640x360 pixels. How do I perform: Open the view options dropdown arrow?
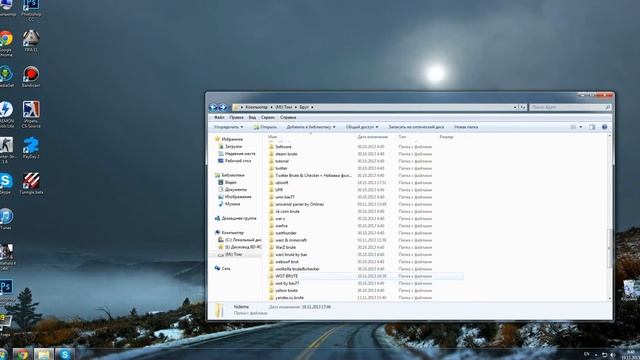[581, 127]
